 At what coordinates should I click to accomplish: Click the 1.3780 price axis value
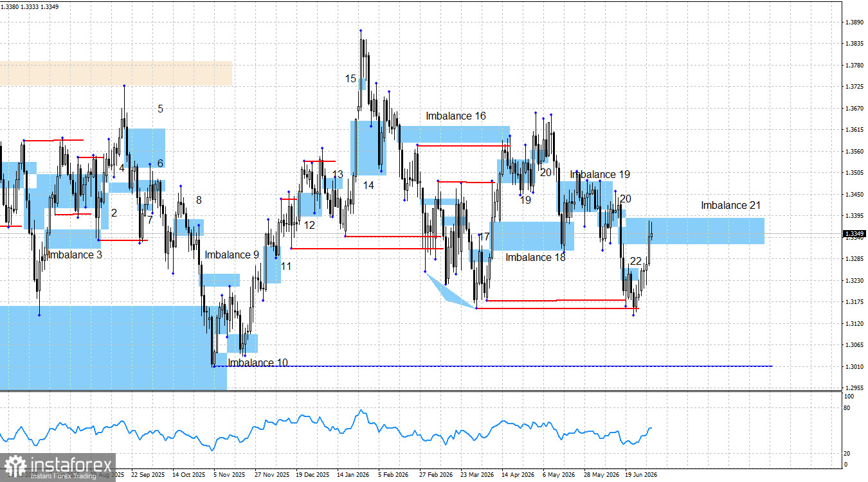click(x=855, y=66)
